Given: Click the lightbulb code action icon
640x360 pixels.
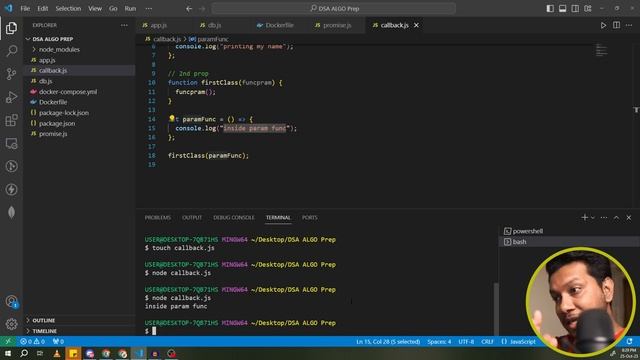Looking at the screenshot, I should 172,118.
